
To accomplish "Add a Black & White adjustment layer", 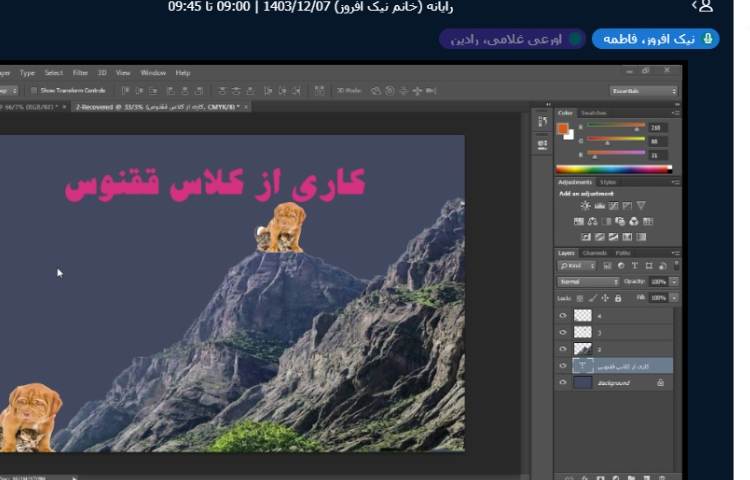I will coord(607,221).
